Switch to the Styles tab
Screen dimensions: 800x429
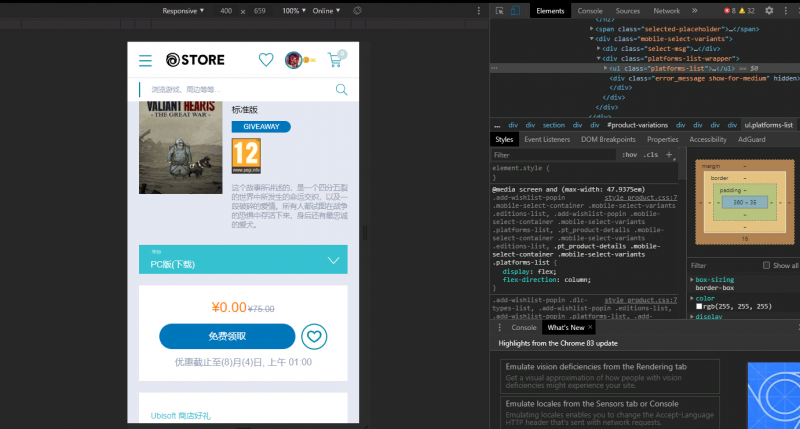point(504,139)
